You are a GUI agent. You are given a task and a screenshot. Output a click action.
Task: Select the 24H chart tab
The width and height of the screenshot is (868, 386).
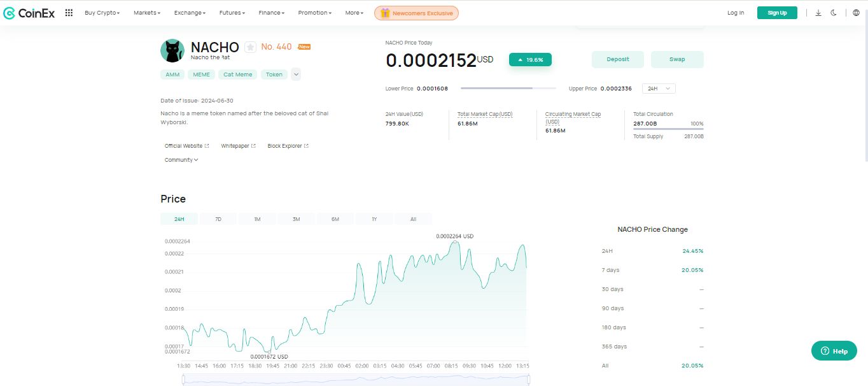pyautogui.click(x=179, y=219)
